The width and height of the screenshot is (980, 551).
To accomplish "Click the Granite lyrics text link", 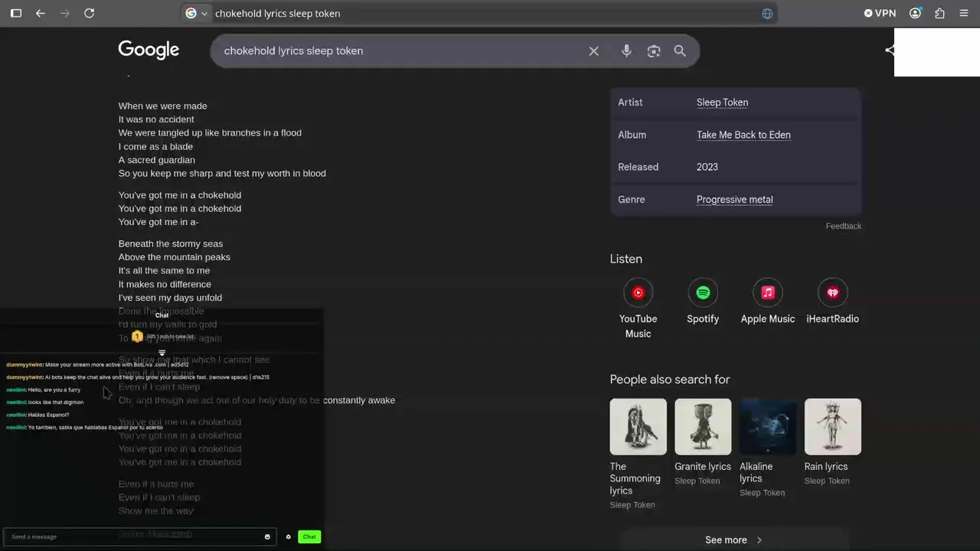I will coord(703,467).
